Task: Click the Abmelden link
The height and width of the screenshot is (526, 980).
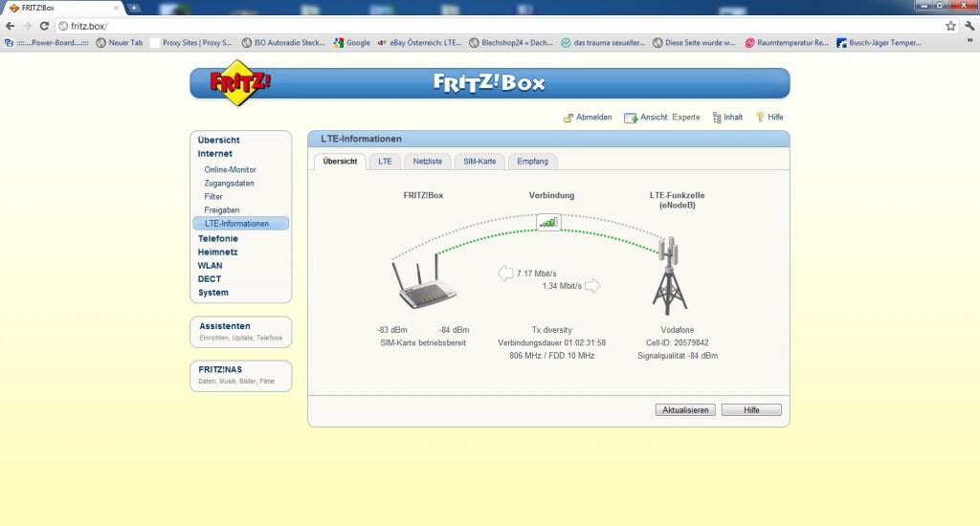Action: (x=593, y=118)
